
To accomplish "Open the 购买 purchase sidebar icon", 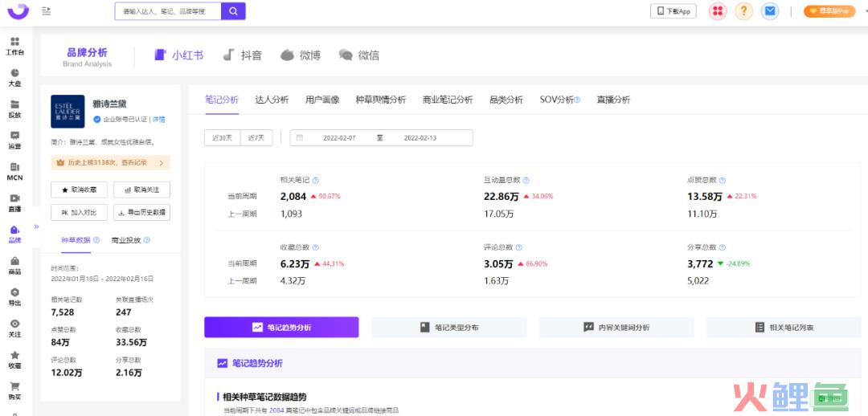I will 15,391.
